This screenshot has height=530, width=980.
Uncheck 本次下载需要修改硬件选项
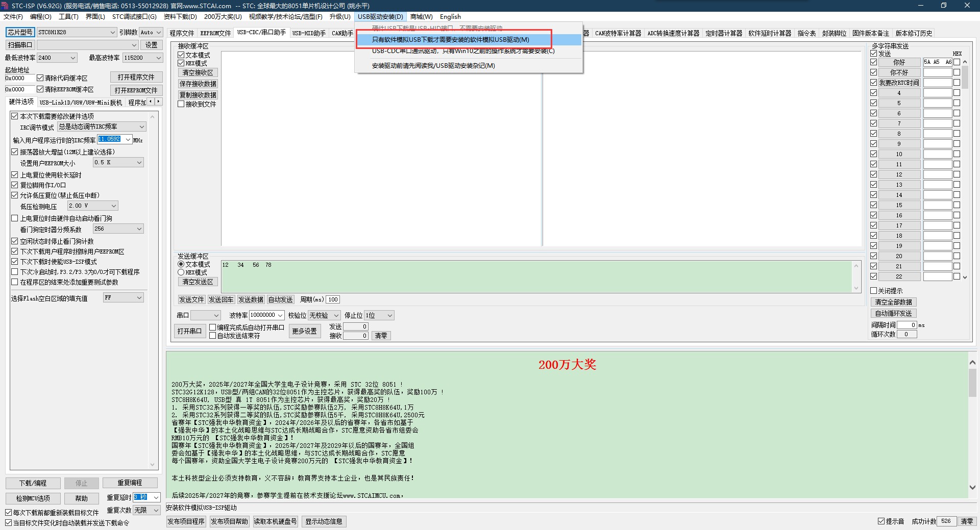tap(15, 116)
